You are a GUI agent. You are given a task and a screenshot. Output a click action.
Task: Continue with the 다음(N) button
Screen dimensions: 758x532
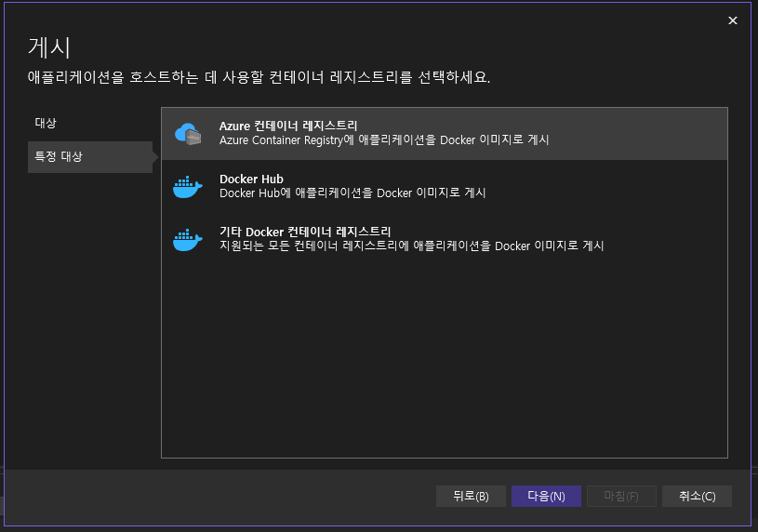pos(546,497)
